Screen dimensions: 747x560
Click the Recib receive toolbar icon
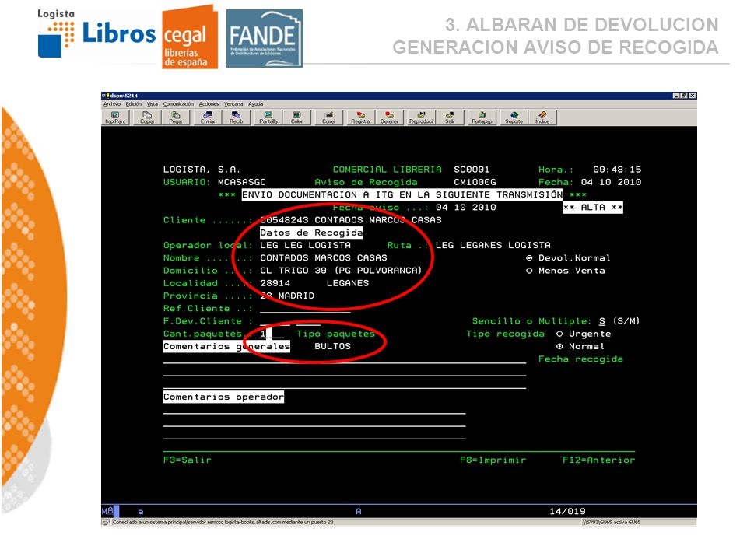point(236,117)
